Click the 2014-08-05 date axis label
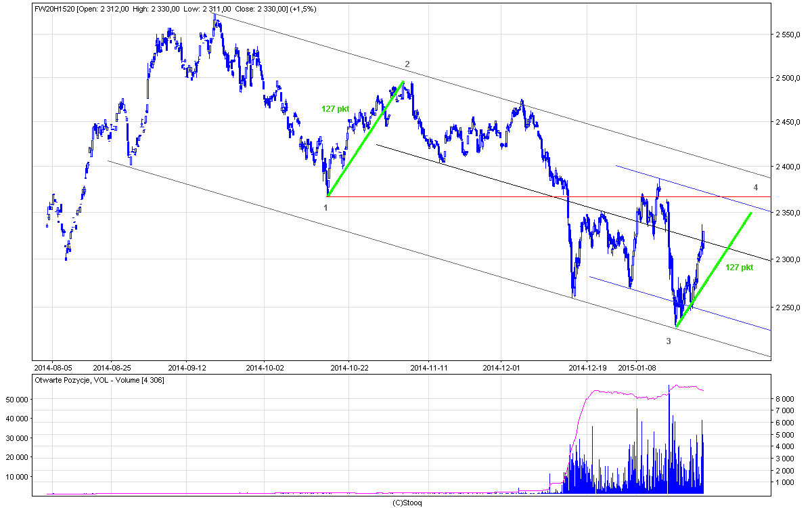 point(53,368)
